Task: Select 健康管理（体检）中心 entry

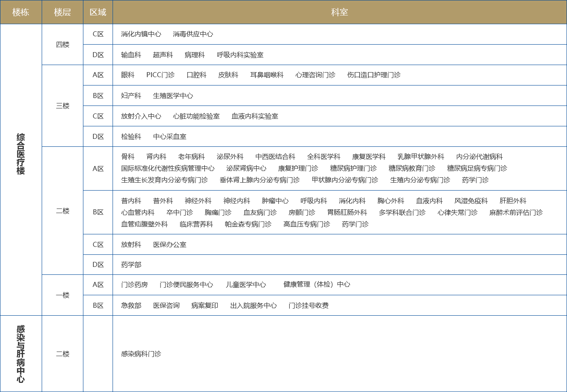Action: pos(317,284)
